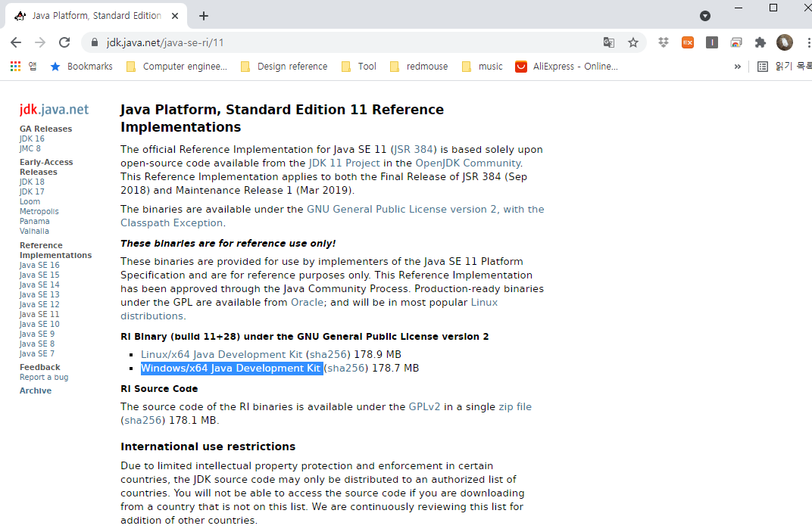Viewport: 812px width, 532px height.
Task: Open the Java SE 11 sidebar link
Action: click(x=39, y=314)
